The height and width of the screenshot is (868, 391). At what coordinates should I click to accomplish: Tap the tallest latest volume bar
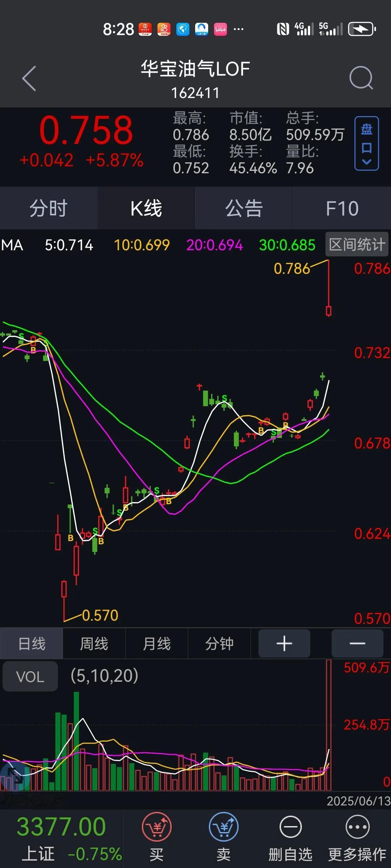coord(329,725)
